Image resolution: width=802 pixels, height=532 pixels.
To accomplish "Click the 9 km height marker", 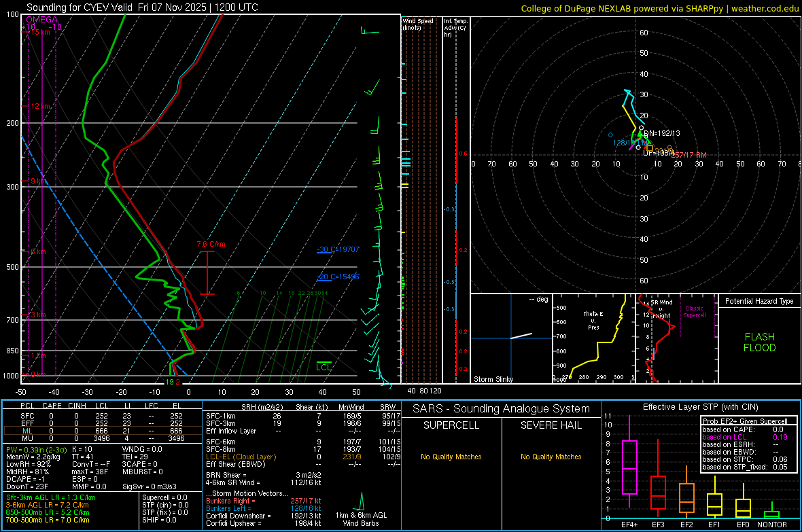I will click(x=38, y=181).
